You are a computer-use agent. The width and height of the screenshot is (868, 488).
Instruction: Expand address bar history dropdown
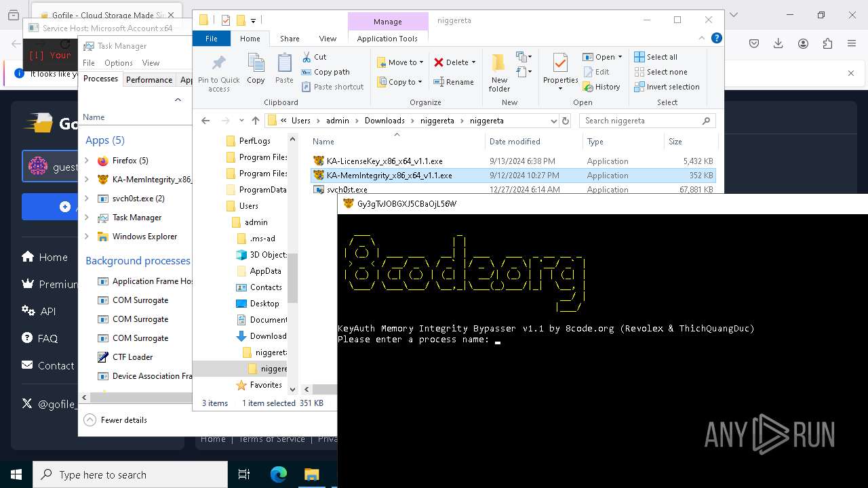554,121
